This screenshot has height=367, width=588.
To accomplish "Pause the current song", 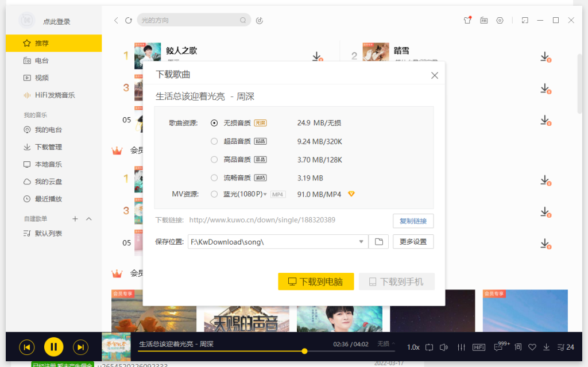I will coord(53,347).
